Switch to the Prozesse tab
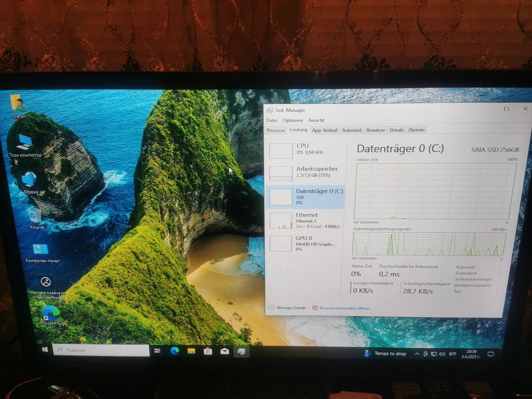 (275, 131)
